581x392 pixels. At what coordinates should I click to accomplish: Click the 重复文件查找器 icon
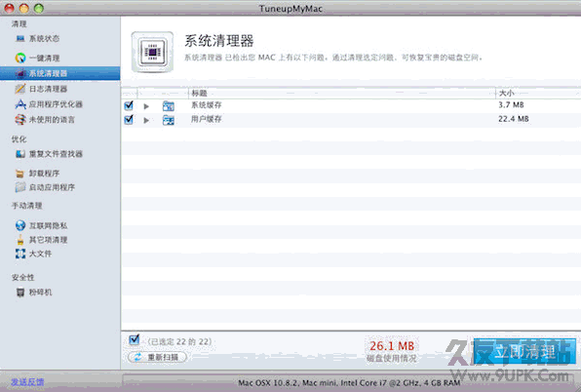tap(20, 154)
